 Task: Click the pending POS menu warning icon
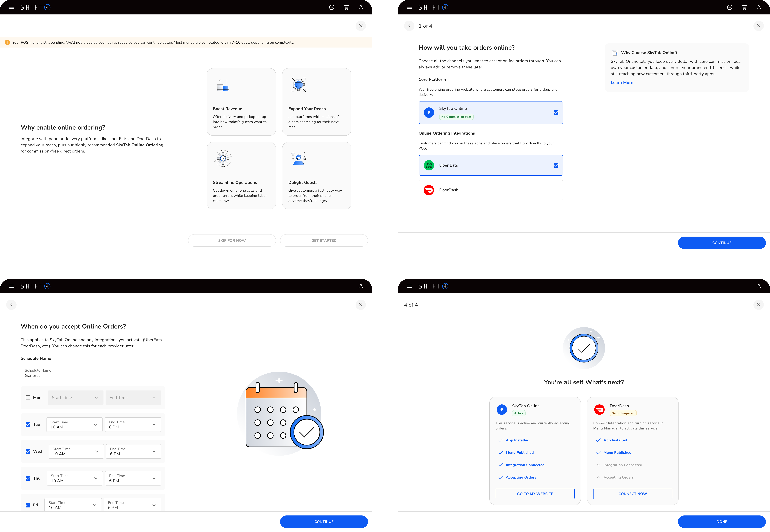[x=7, y=42]
